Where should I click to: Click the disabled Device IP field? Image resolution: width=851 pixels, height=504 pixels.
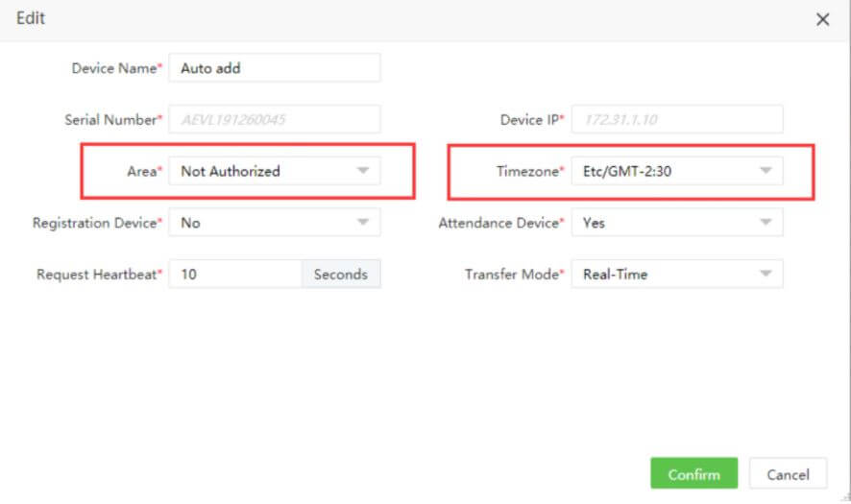(x=677, y=120)
